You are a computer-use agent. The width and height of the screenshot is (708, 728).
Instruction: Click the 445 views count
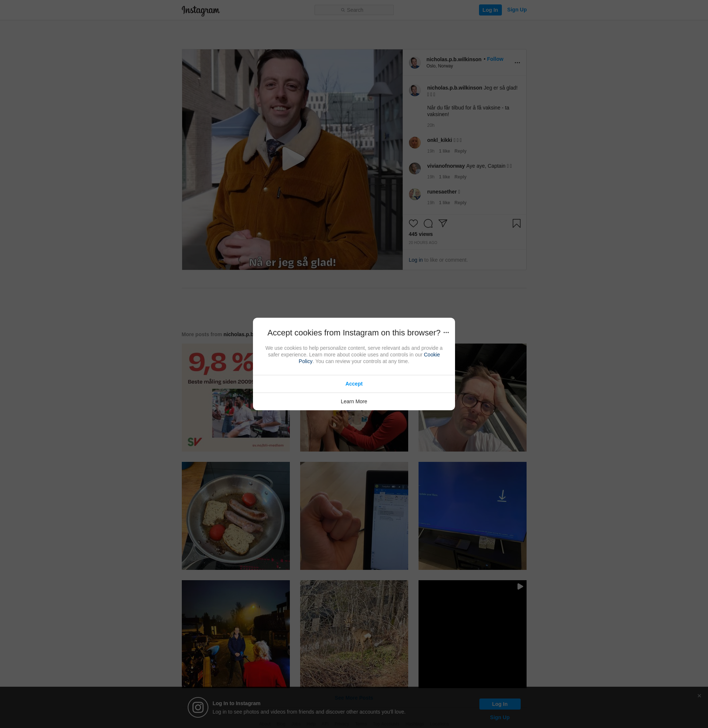[421, 234]
